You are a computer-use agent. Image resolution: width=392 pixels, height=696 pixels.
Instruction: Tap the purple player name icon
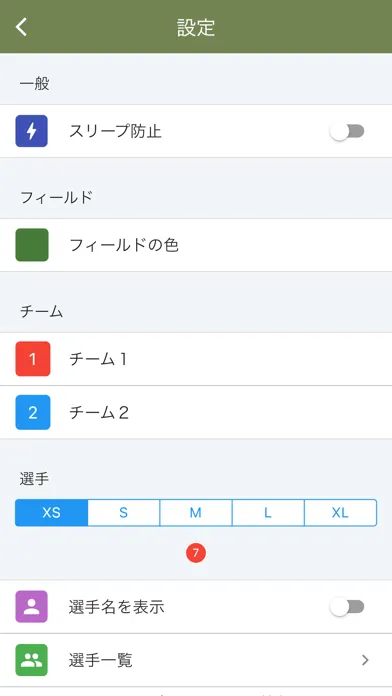pos(32,606)
